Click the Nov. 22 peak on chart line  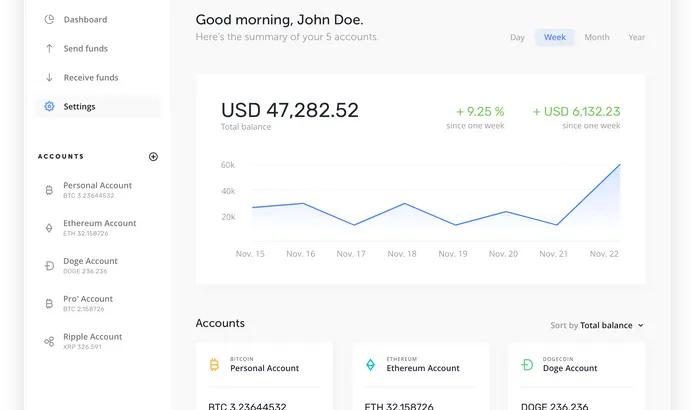tap(619, 165)
